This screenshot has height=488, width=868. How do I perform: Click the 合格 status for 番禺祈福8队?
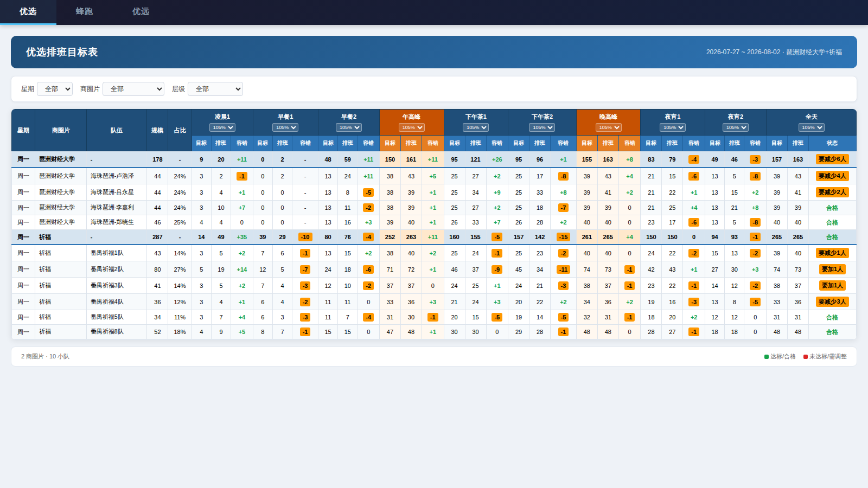click(832, 332)
